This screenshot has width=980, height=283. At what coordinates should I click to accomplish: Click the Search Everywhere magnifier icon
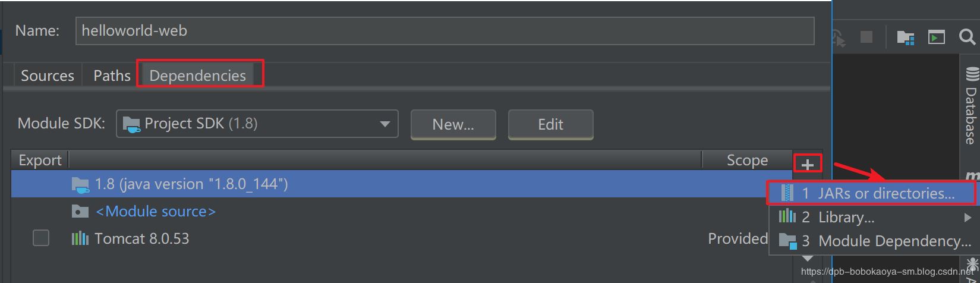tap(967, 37)
